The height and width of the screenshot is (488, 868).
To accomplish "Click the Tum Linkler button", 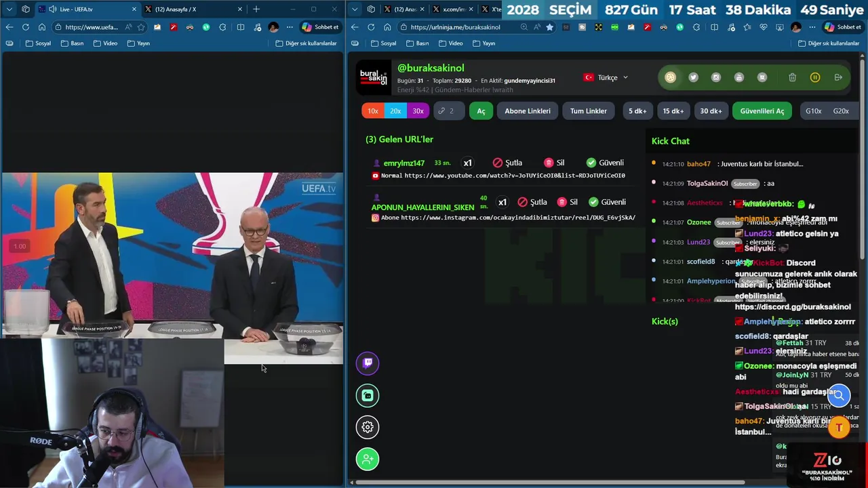I will coord(589,111).
